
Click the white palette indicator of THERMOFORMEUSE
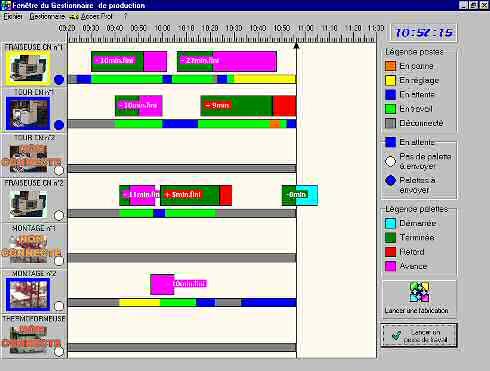coord(59,351)
